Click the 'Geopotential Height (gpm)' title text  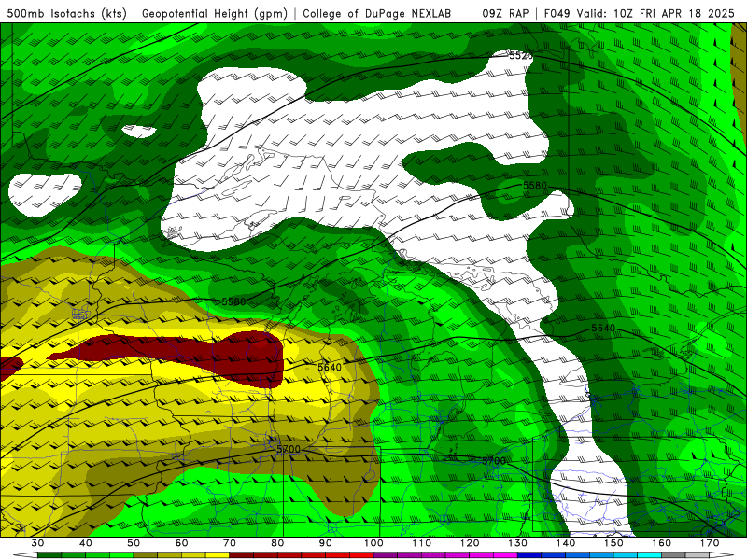pyautogui.click(x=215, y=13)
